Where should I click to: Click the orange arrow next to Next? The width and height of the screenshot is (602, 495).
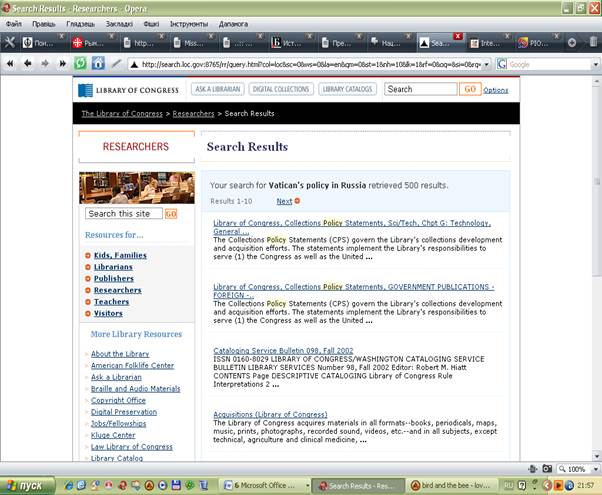point(298,201)
